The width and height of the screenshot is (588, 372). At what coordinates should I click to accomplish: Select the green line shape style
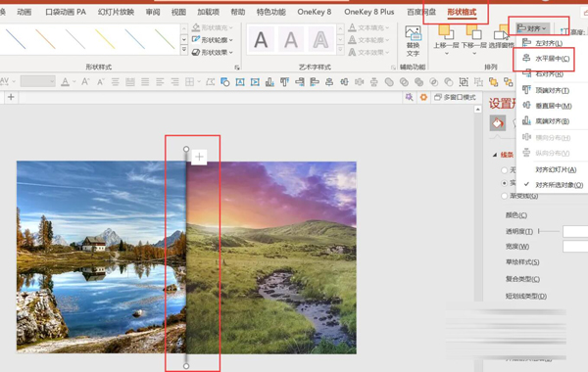165,39
